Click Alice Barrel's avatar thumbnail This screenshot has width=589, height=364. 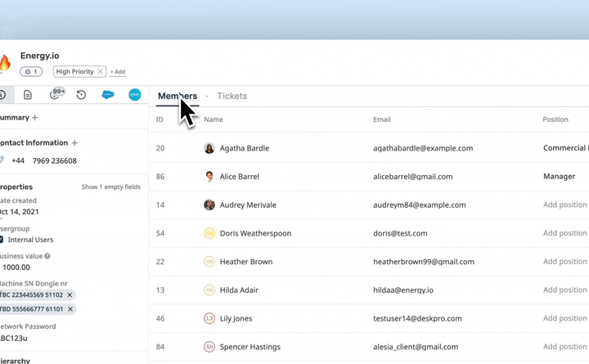click(209, 177)
